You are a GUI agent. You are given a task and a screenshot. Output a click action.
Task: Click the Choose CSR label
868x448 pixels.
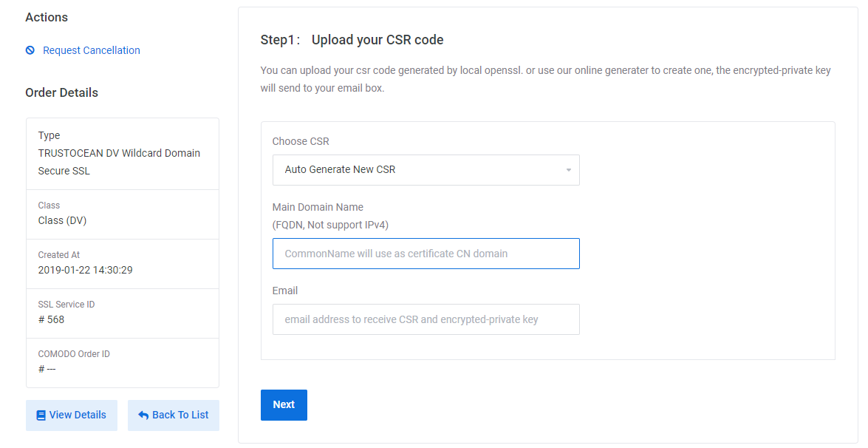click(301, 141)
